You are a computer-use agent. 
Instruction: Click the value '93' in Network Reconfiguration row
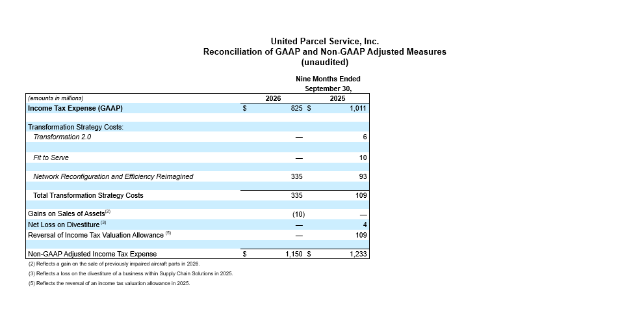(363, 177)
